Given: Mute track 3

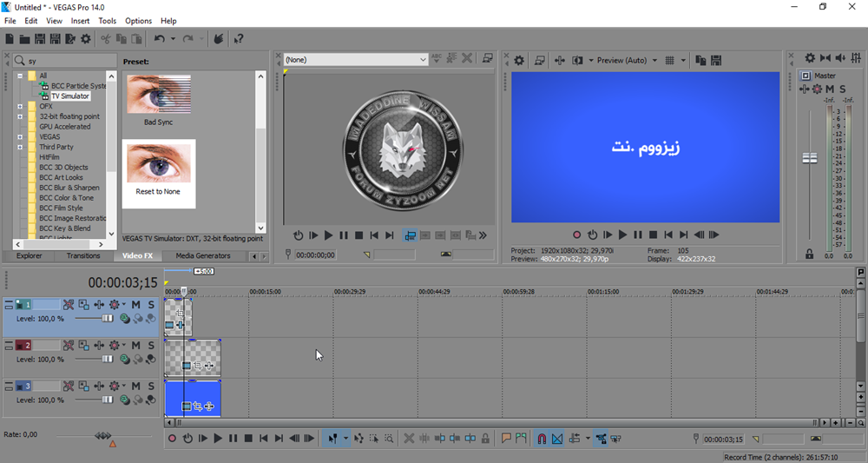Looking at the screenshot, I should [135, 386].
